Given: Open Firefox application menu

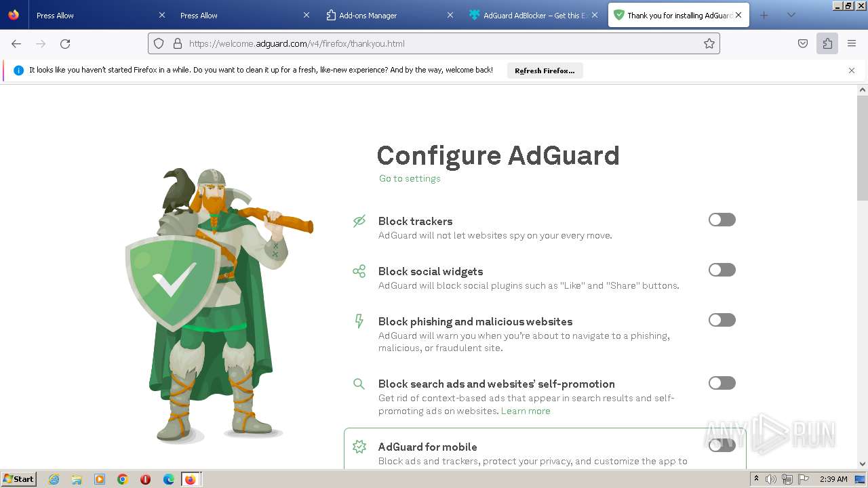Looking at the screenshot, I should pos(852,43).
